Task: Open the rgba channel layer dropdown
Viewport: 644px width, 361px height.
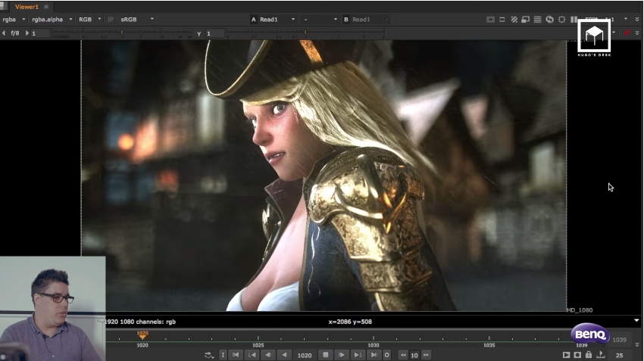Action: pyautogui.click(x=14, y=19)
